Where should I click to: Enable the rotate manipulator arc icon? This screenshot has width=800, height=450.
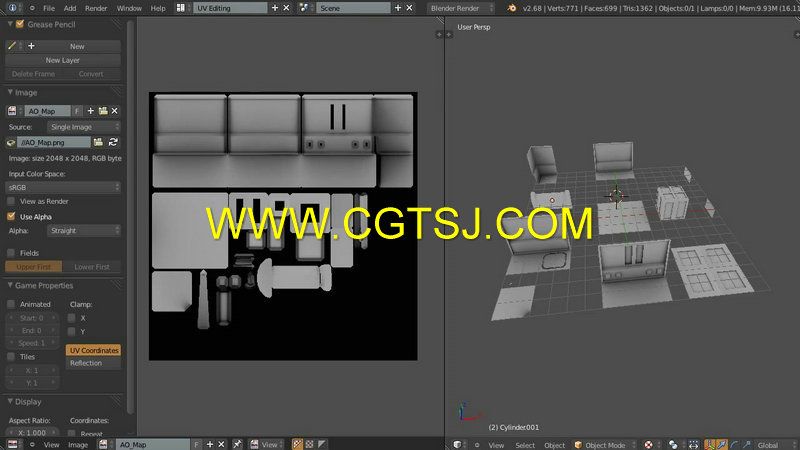[x=735, y=445]
